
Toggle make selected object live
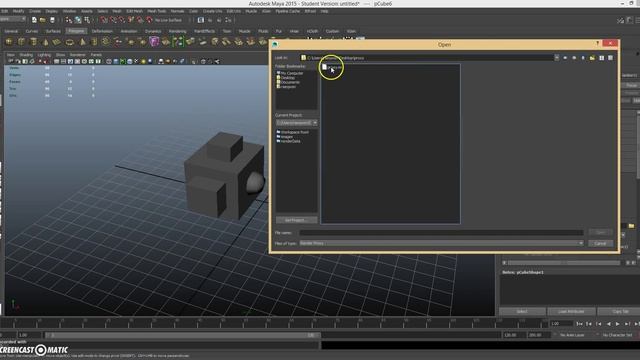click(x=149, y=20)
